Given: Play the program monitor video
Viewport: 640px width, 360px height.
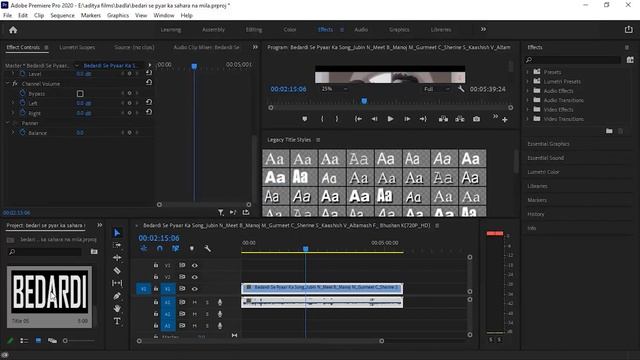Looking at the screenshot, I should point(390,119).
